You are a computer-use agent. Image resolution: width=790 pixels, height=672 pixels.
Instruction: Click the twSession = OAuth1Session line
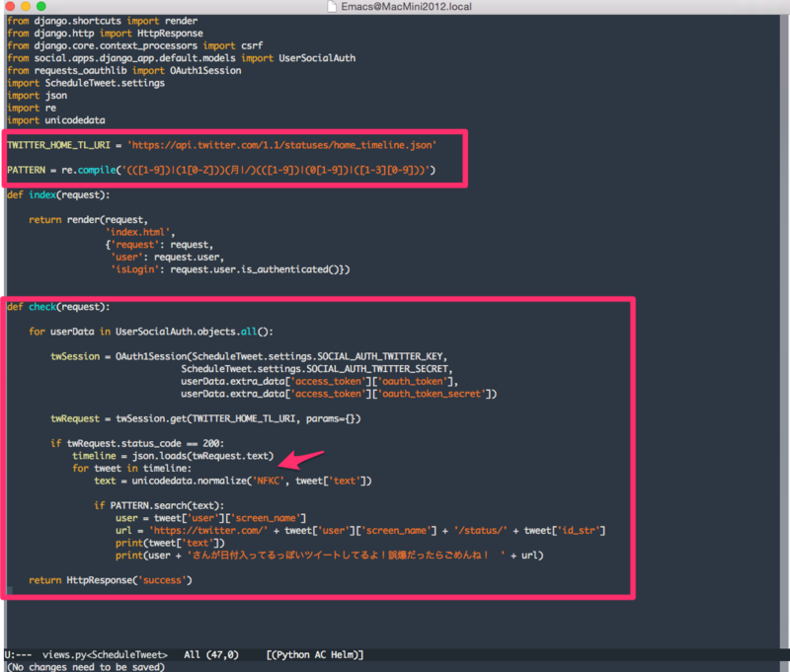pyautogui.click(x=249, y=356)
